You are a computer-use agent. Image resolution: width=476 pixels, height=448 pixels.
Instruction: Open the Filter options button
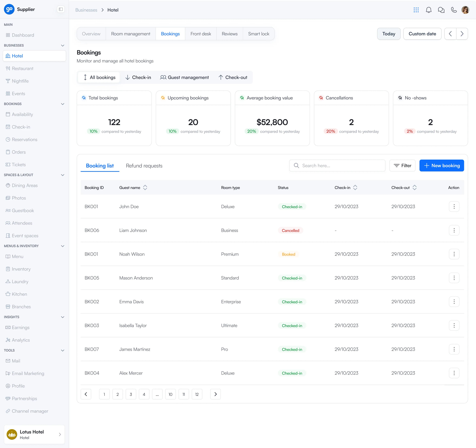point(402,165)
